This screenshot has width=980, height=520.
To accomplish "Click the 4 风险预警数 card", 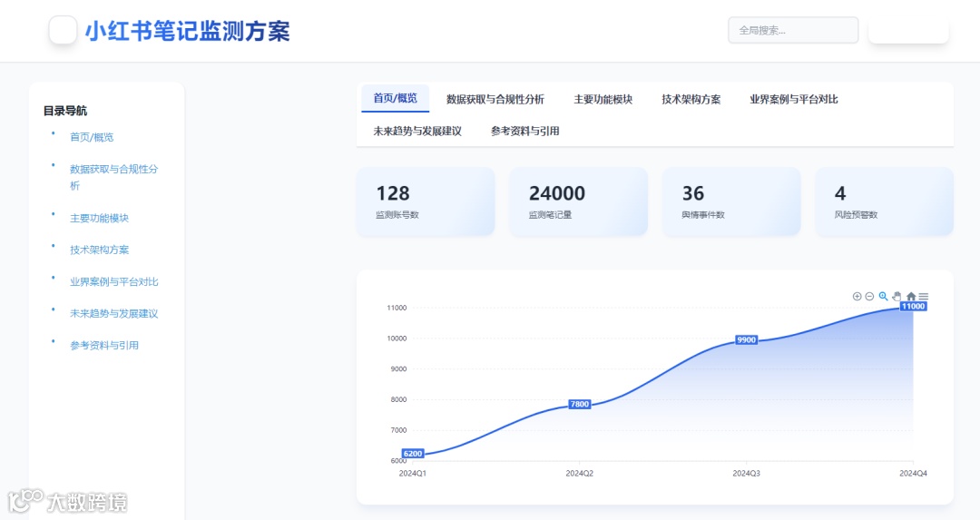I will click(885, 201).
